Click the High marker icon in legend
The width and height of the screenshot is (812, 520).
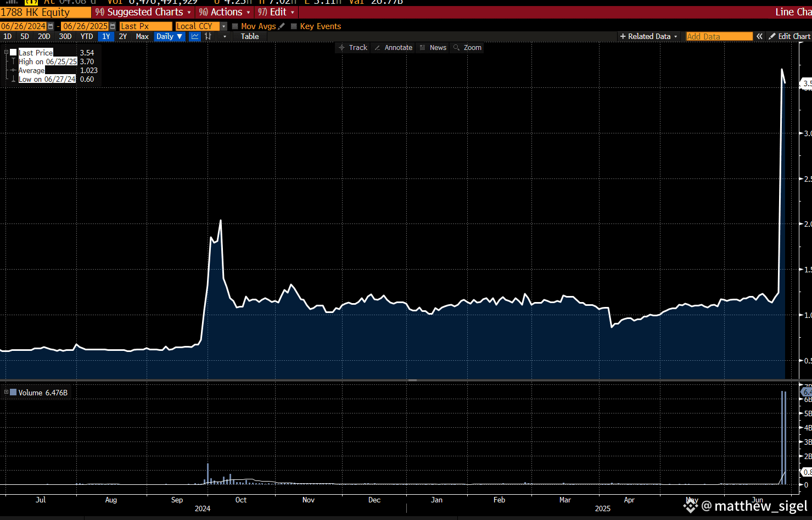pyautogui.click(x=13, y=61)
